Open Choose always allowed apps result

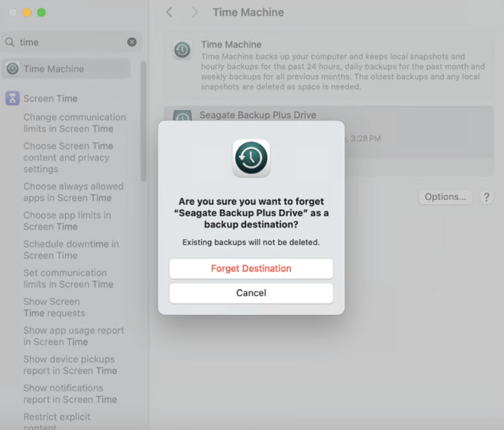tap(73, 192)
